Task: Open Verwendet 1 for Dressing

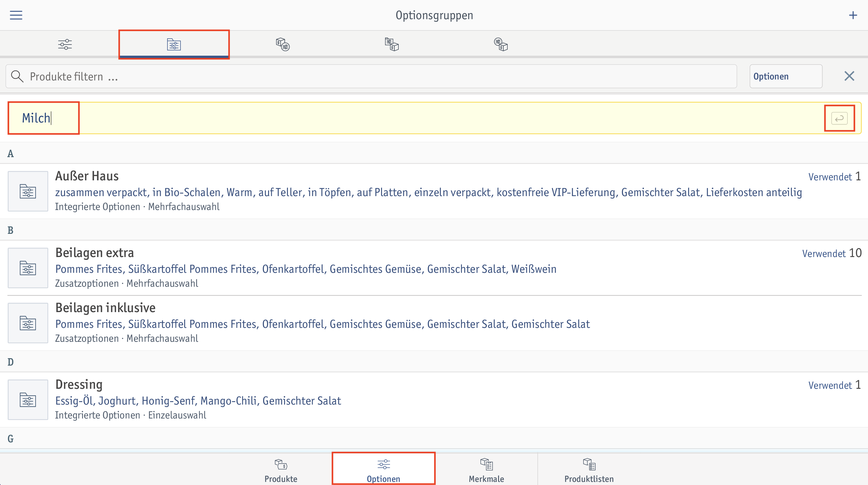Action: tap(834, 385)
